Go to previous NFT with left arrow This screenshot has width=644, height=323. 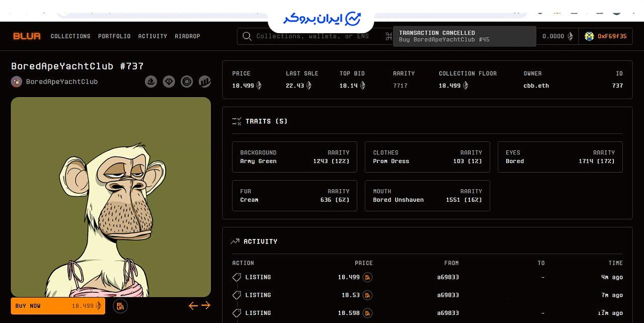(193, 305)
